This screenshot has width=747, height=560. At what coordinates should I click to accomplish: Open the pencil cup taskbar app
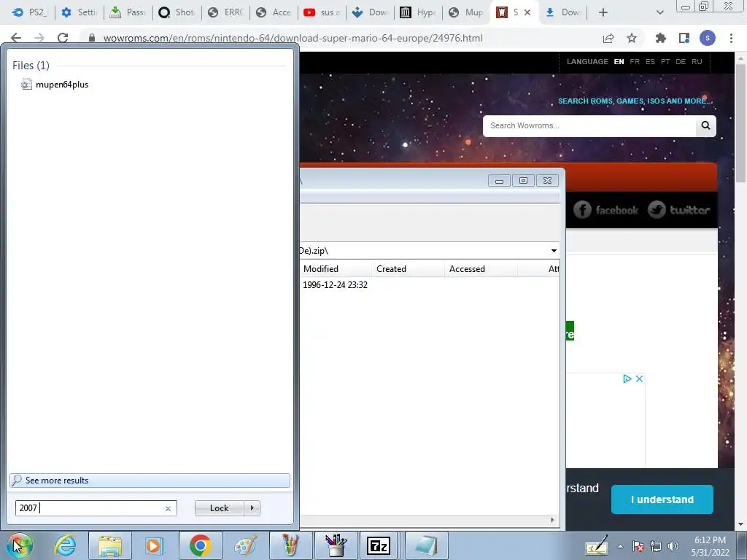290,545
